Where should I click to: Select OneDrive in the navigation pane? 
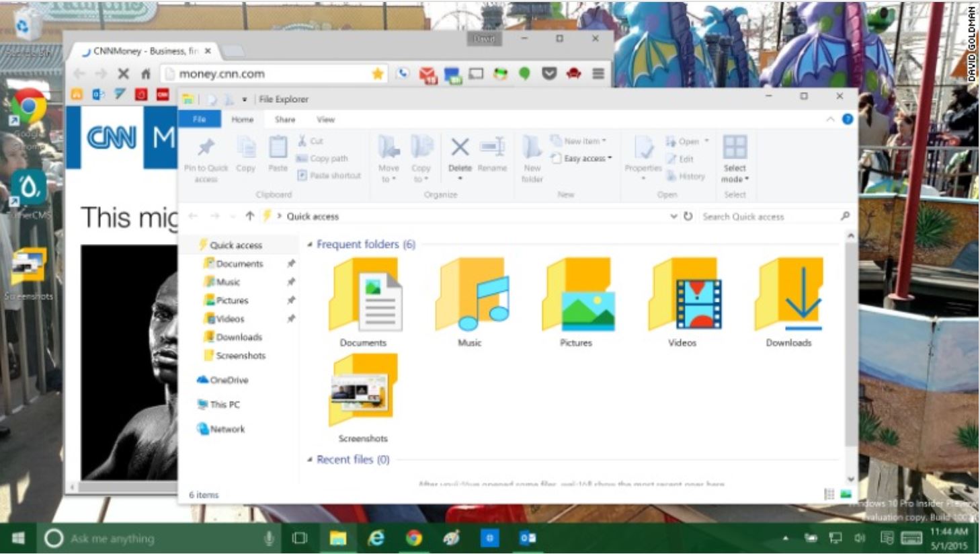point(228,380)
